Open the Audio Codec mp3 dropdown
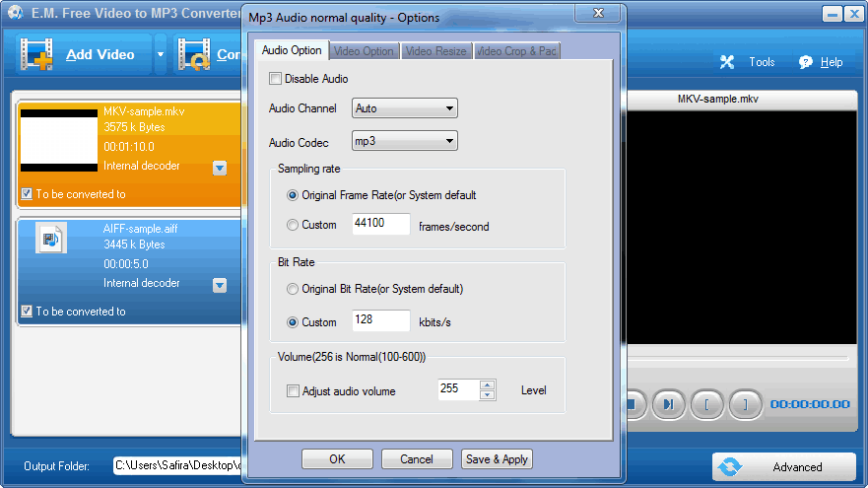Screen dimensions: 868x488 tap(405, 141)
